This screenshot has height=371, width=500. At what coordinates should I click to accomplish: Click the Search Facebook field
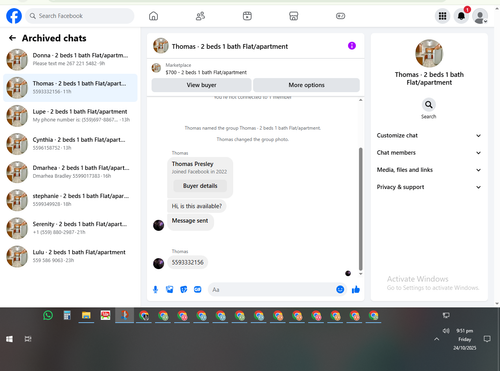coord(80,16)
